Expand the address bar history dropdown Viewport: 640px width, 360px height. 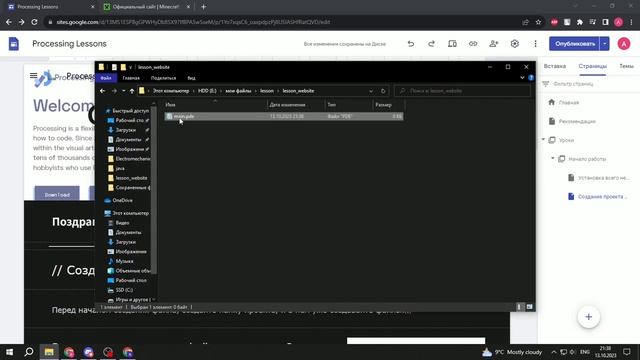(x=371, y=91)
